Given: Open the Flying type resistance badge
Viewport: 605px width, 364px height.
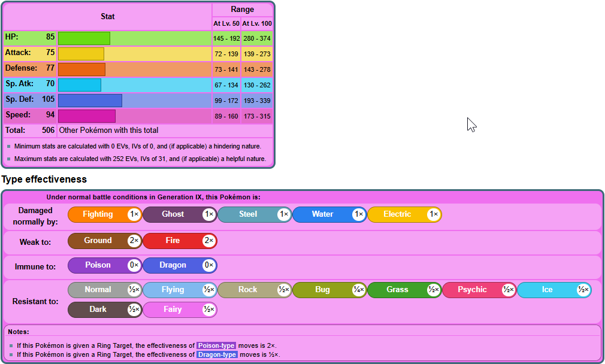Looking at the screenshot, I should tap(180, 290).
